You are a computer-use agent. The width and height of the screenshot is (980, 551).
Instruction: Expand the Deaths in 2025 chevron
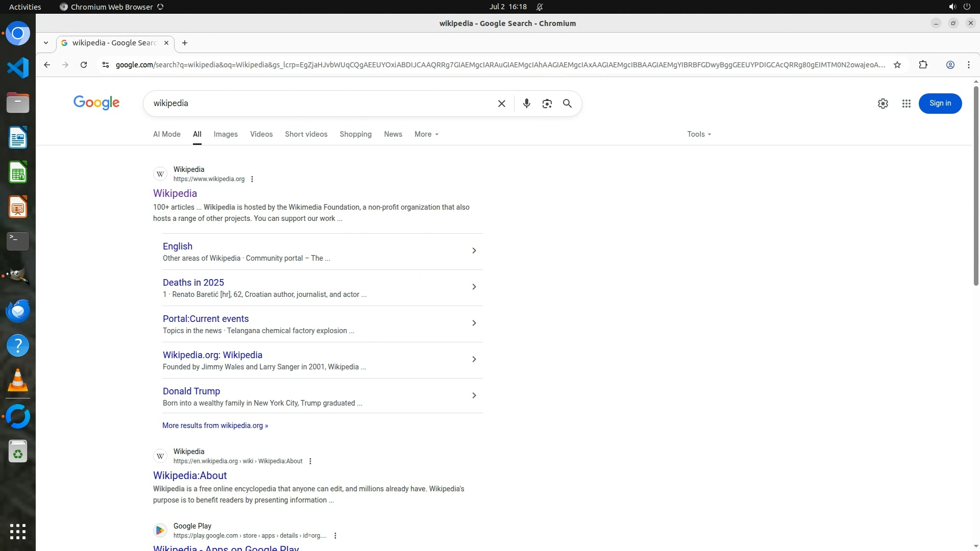(x=474, y=287)
